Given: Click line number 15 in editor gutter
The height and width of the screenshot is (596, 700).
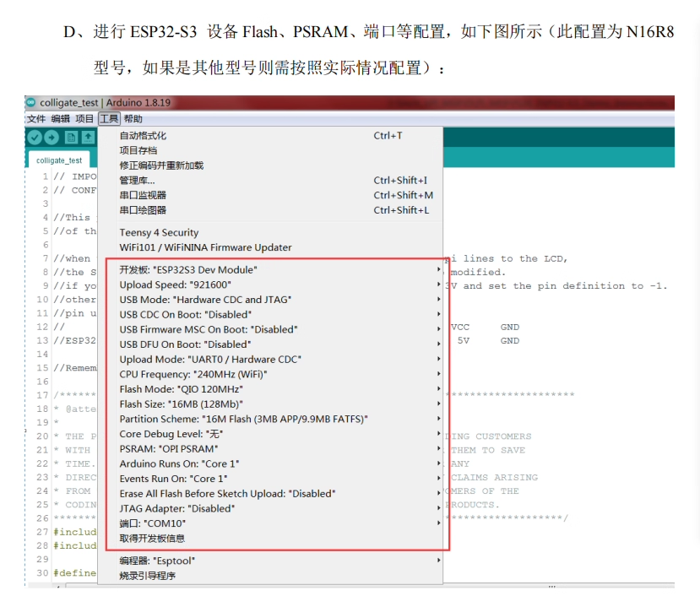Looking at the screenshot, I should click(x=42, y=368).
